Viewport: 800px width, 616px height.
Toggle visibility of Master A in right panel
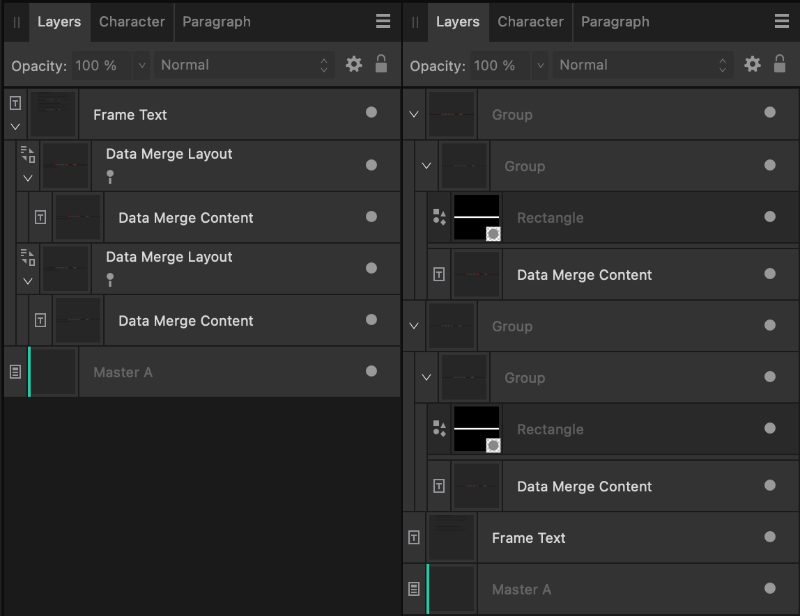click(x=769, y=588)
